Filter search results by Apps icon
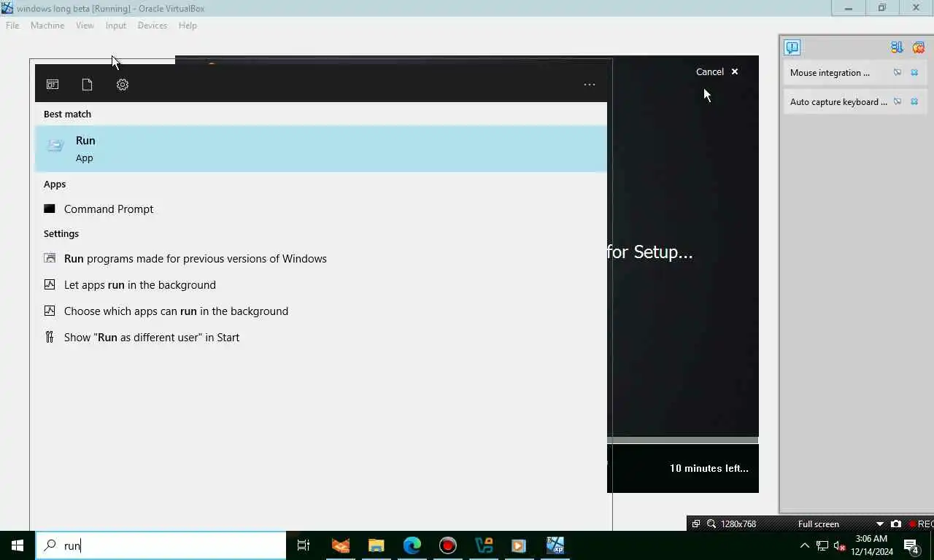 tap(53, 85)
